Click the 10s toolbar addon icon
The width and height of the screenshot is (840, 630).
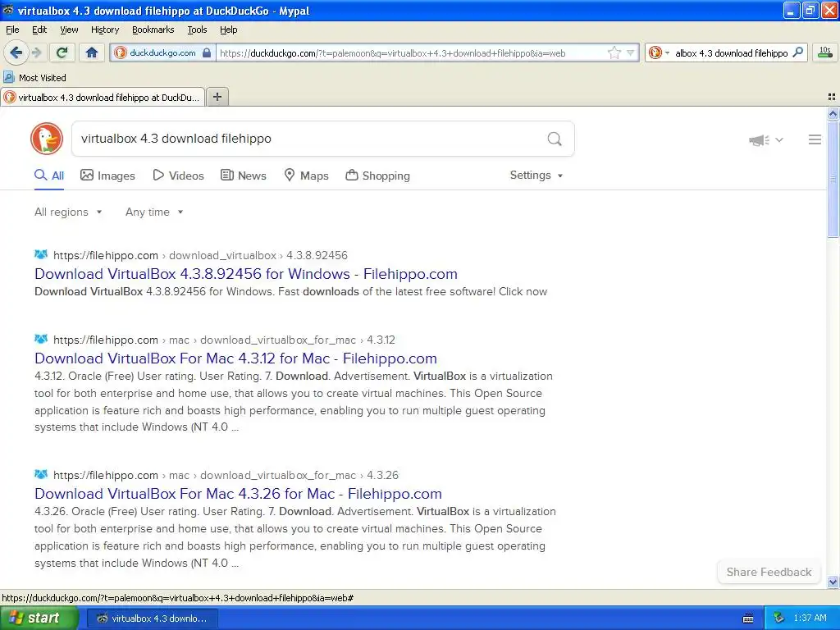click(824, 52)
